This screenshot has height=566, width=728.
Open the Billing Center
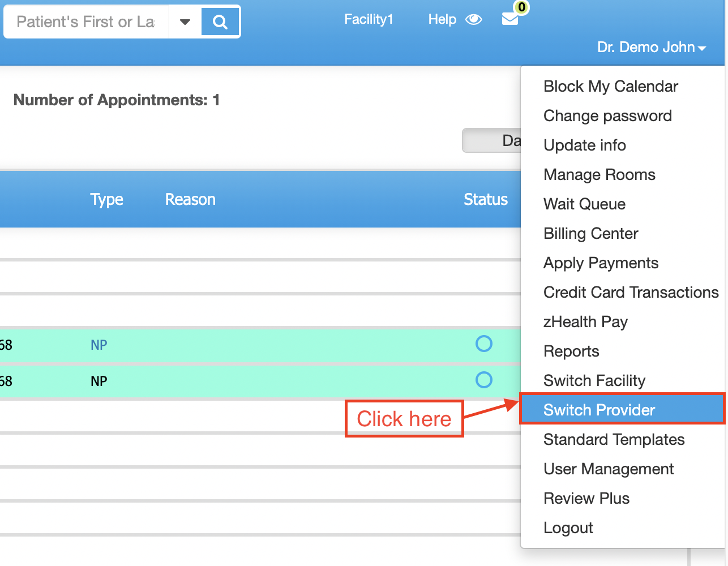pyautogui.click(x=590, y=233)
